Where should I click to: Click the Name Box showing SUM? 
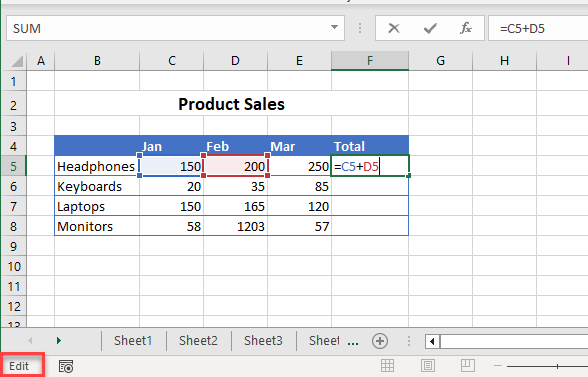pos(175,28)
